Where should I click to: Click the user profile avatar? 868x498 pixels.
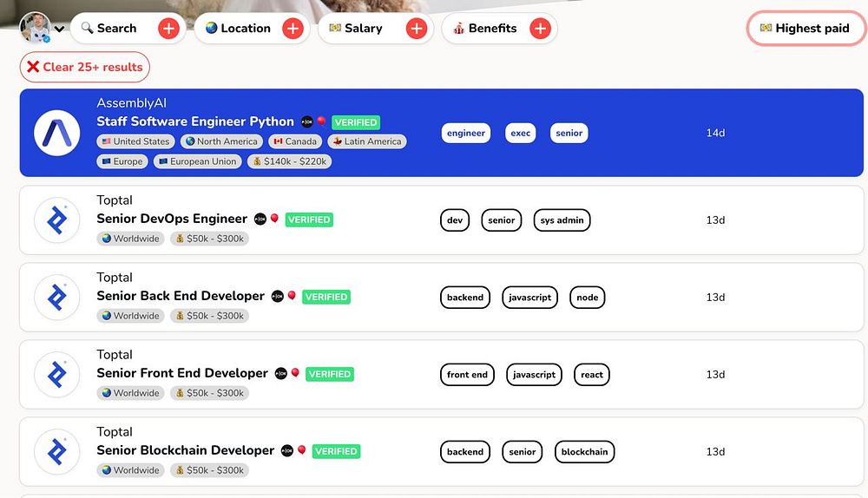[x=35, y=27]
